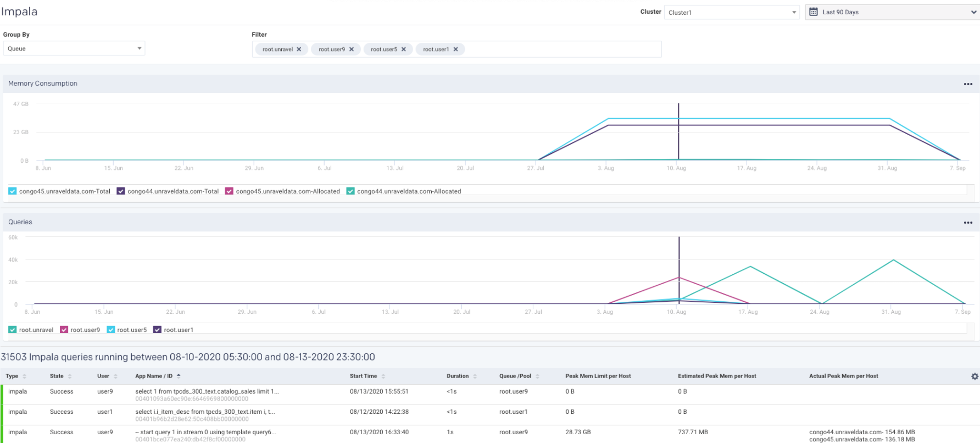Toggle congo45.unraveldata.com-Total series
Image resolution: width=980 pixels, height=443 pixels.
(12, 191)
